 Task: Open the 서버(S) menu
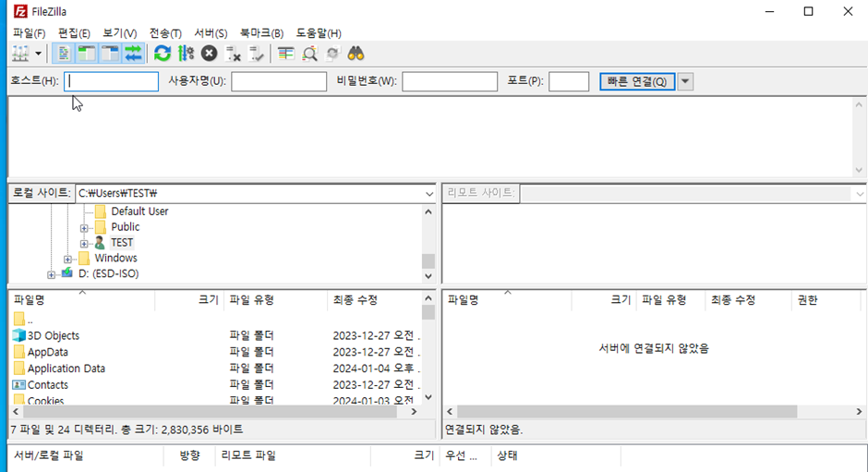(x=211, y=33)
